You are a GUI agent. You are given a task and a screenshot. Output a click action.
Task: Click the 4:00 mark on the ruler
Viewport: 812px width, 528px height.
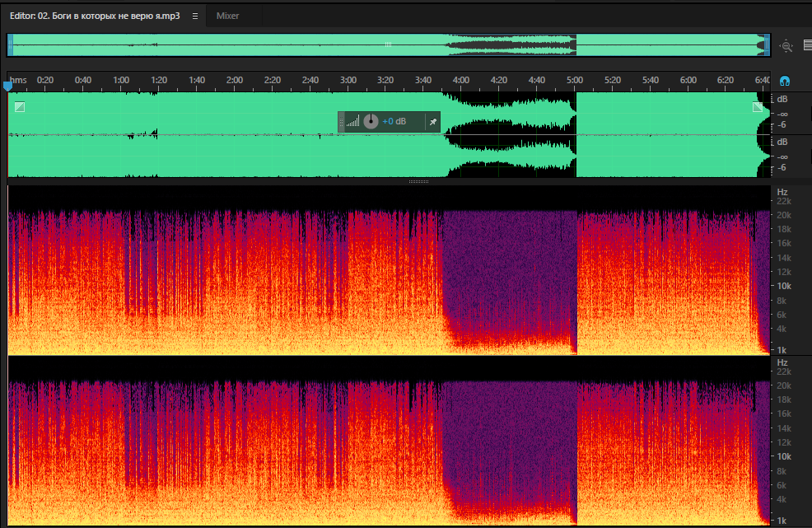pyautogui.click(x=461, y=80)
